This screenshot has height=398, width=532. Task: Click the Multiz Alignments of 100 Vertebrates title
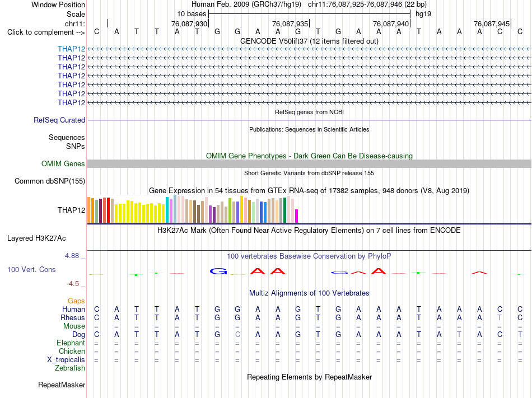click(309, 293)
